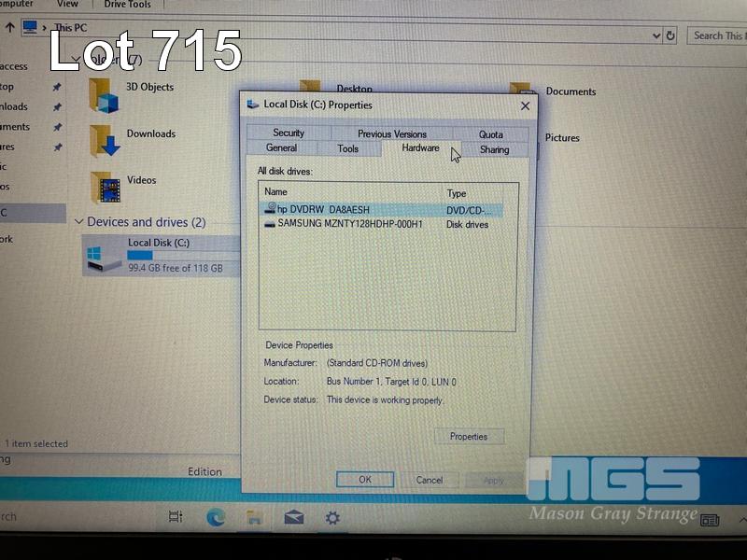Click the Pictures folder label
Image resolution: width=747 pixels, height=560 pixels.
[x=562, y=137]
